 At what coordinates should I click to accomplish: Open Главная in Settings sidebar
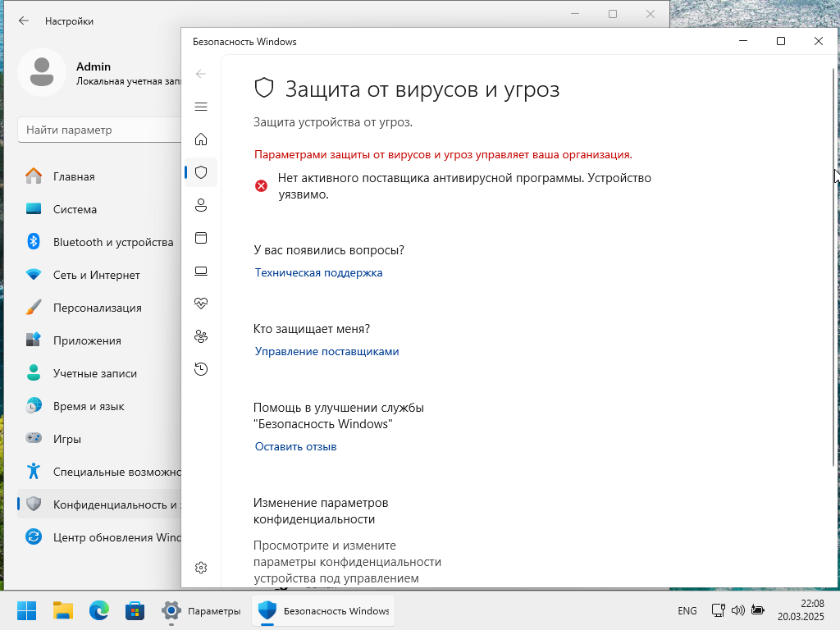click(99, 176)
